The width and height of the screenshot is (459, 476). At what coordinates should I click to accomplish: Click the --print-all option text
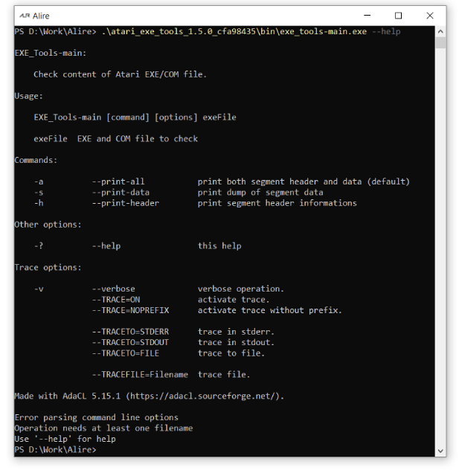[118, 181]
